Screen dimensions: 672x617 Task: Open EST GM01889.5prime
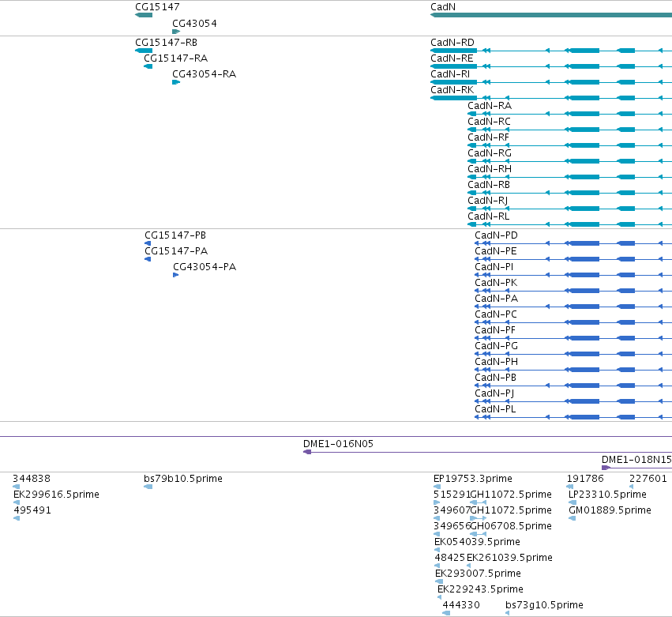(x=610, y=510)
